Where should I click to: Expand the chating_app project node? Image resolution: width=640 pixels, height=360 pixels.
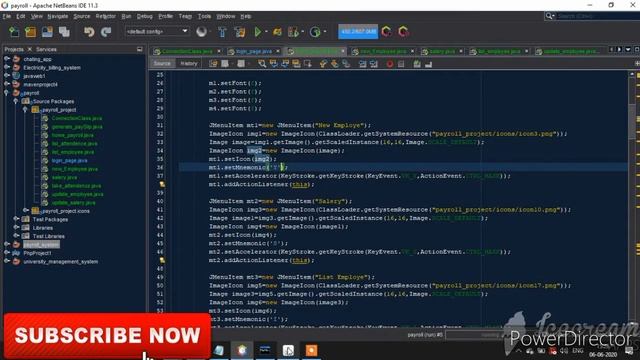[7, 59]
